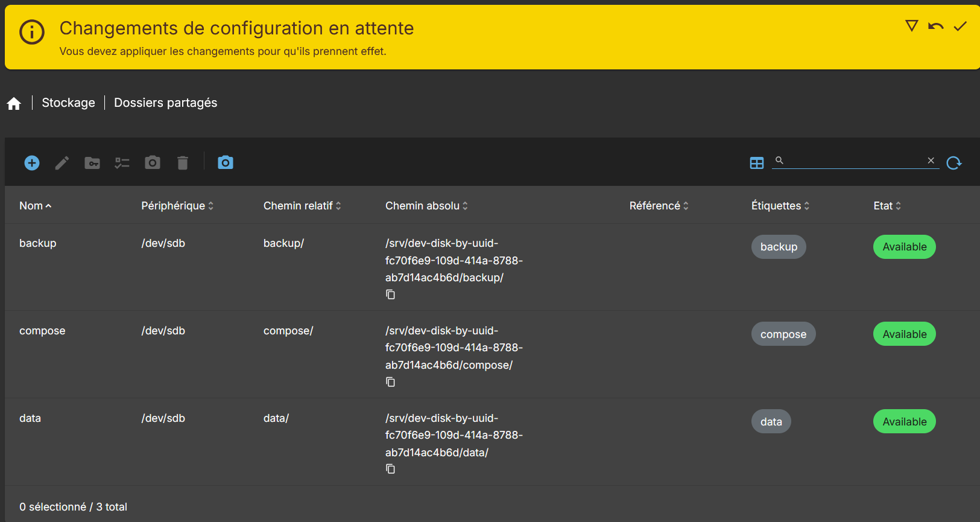Click the info icon in yellow banner

[32, 32]
